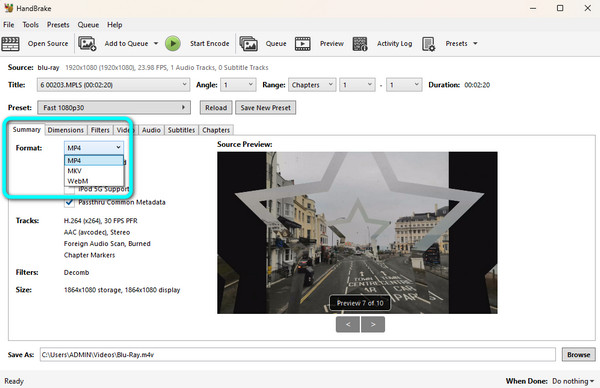Open the Fast 1080p30 preset selector

(x=114, y=108)
